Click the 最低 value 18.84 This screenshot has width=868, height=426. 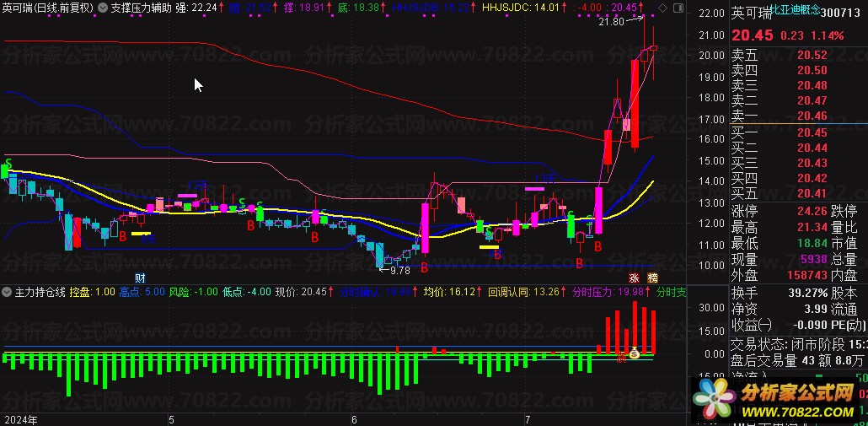point(812,243)
